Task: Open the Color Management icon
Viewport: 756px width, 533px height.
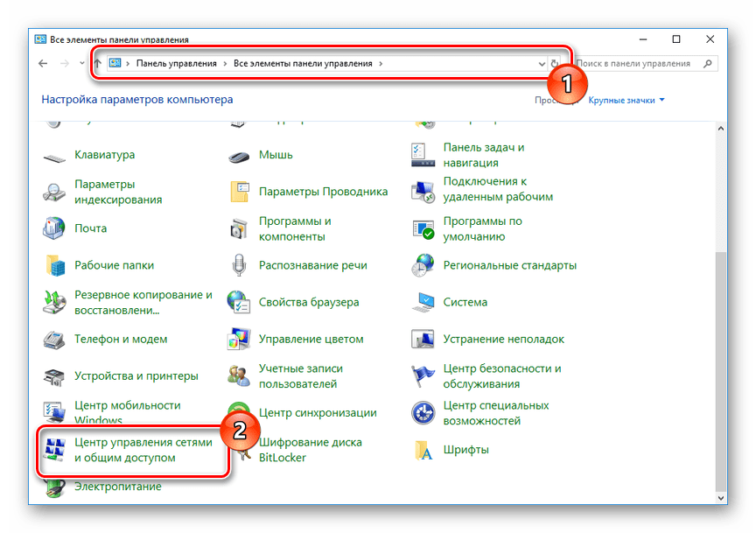Action: click(239, 339)
